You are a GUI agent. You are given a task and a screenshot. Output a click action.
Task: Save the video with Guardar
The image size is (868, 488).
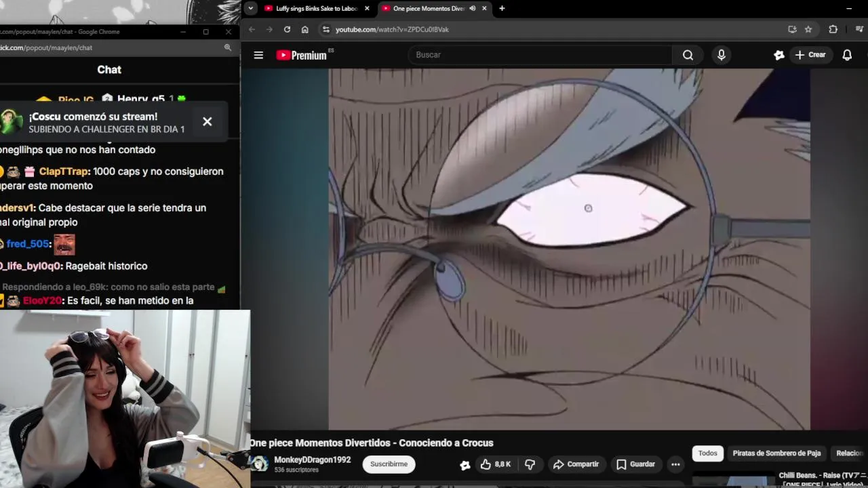(x=635, y=464)
